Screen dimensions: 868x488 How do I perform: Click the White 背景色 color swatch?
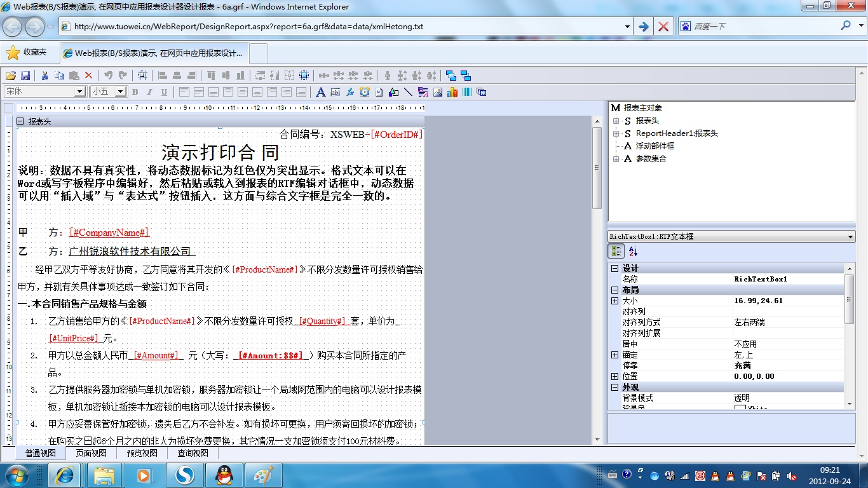click(x=740, y=408)
